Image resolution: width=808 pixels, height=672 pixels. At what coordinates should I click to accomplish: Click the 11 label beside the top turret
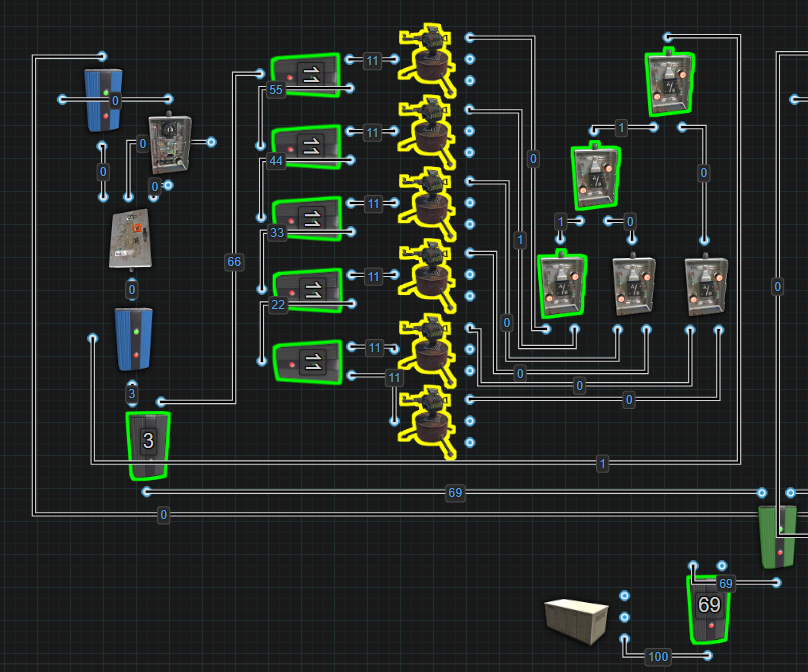pyautogui.click(x=372, y=61)
